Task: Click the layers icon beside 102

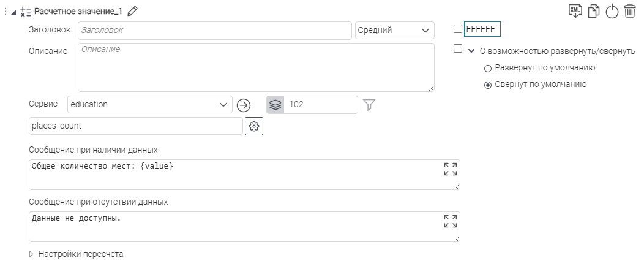Action: (275, 105)
